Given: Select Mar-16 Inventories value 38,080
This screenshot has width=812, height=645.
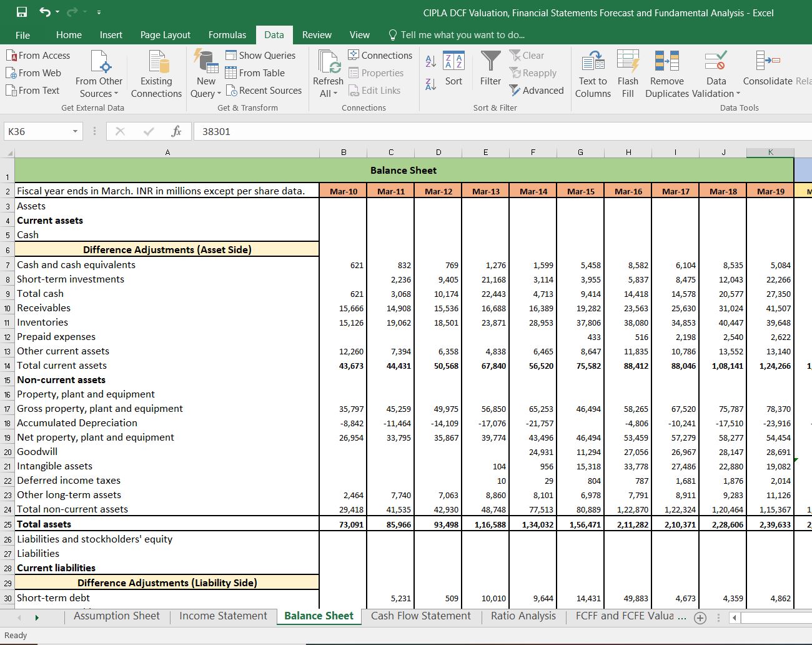Looking at the screenshot, I should click(628, 323).
